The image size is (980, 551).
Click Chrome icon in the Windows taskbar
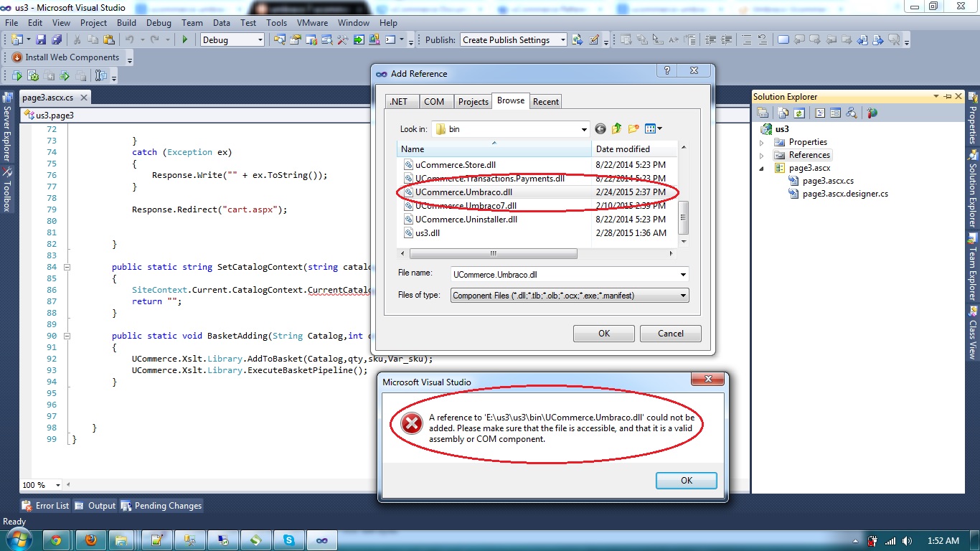pyautogui.click(x=56, y=540)
